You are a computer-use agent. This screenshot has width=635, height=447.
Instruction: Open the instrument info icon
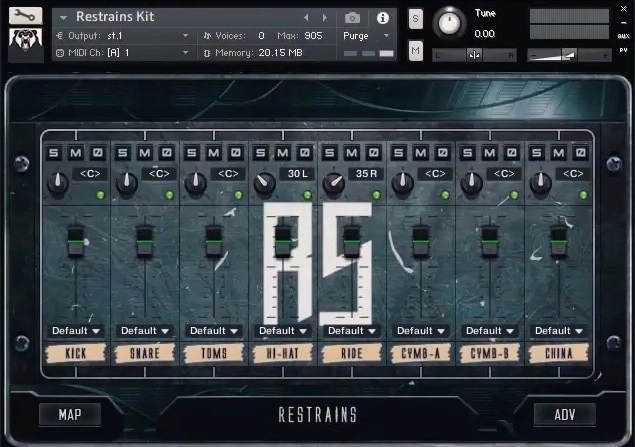point(383,18)
